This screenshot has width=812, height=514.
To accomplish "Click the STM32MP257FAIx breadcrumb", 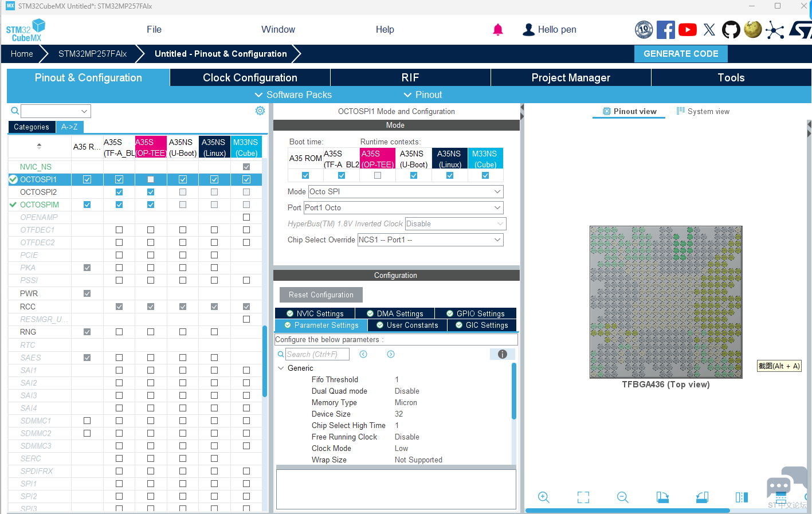I will tap(93, 54).
